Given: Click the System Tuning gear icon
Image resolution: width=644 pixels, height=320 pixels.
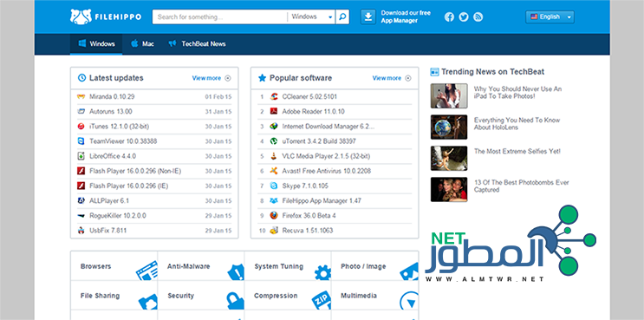Looking at the screenshot, I should pyautogui.click(x=322, y=273).
